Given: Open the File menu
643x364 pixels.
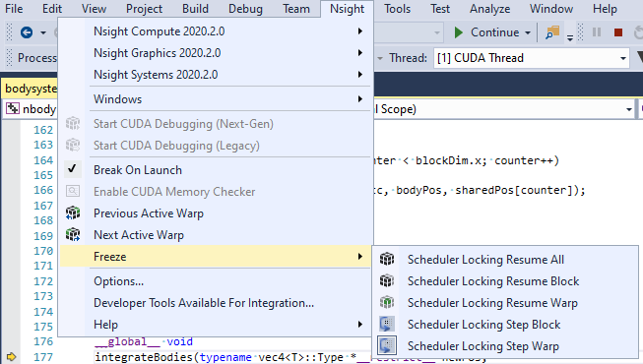Looking at the screenshot, I should point(14,9).
